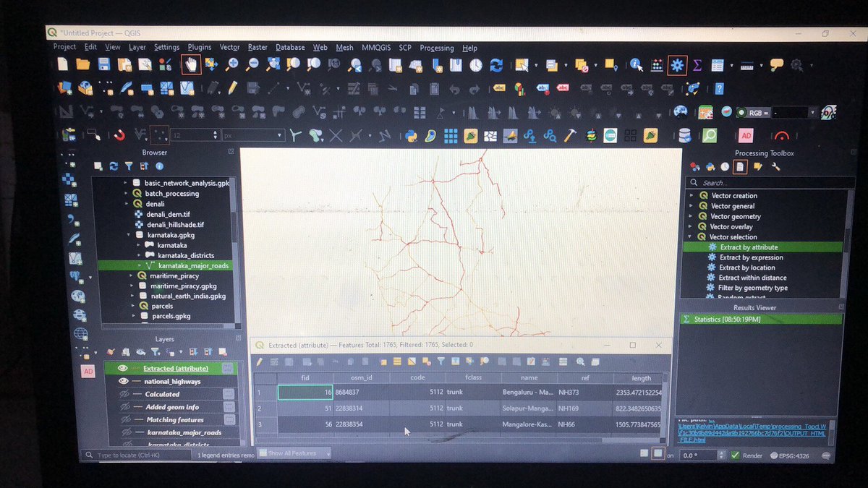Toggle the Render checkbox in status bar
868x488 pixels.
735,455
